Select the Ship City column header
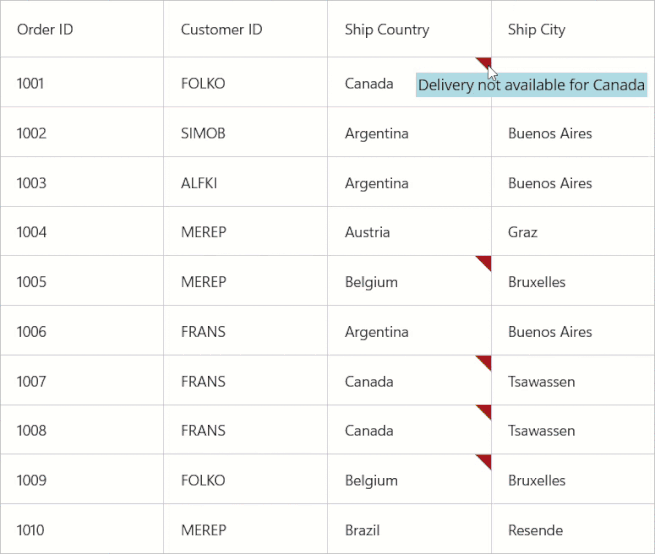Screen dimensions: 655x554 [536, 29]
